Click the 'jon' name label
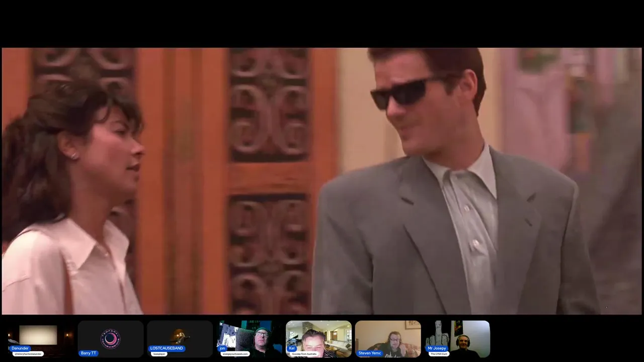Image resolution: width=644 pixels, height=362 pixels. pyautogui.click(x=222, y=348)
